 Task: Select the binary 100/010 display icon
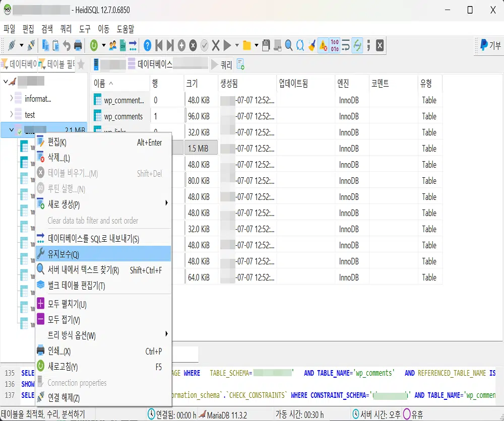[x=333, y=45]
